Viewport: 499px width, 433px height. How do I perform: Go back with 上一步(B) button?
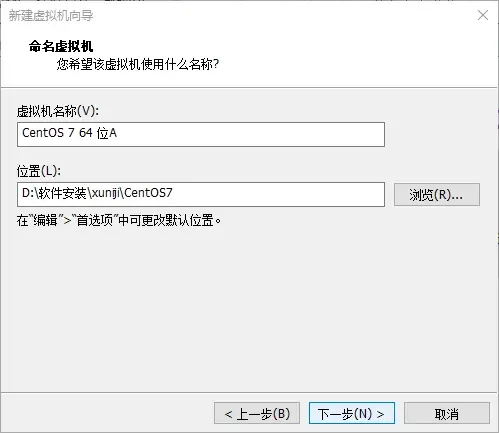tap(257, 413)
